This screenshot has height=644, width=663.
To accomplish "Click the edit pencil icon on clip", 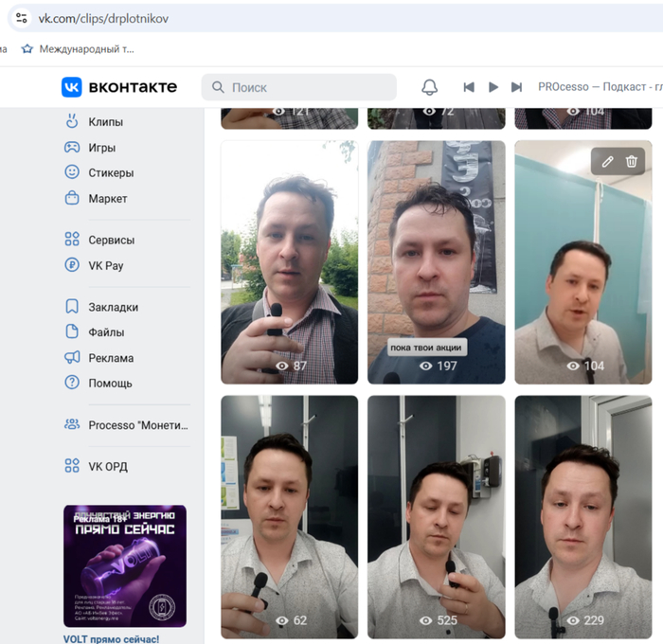I will (x=608, y=162).
